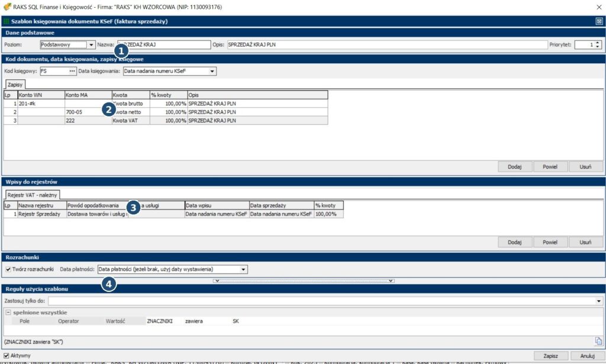Image resolution: width=606 pixels, height=364 pixels.
Task: Expand the Data księgowania dropdown
Action: pos(212,72)
